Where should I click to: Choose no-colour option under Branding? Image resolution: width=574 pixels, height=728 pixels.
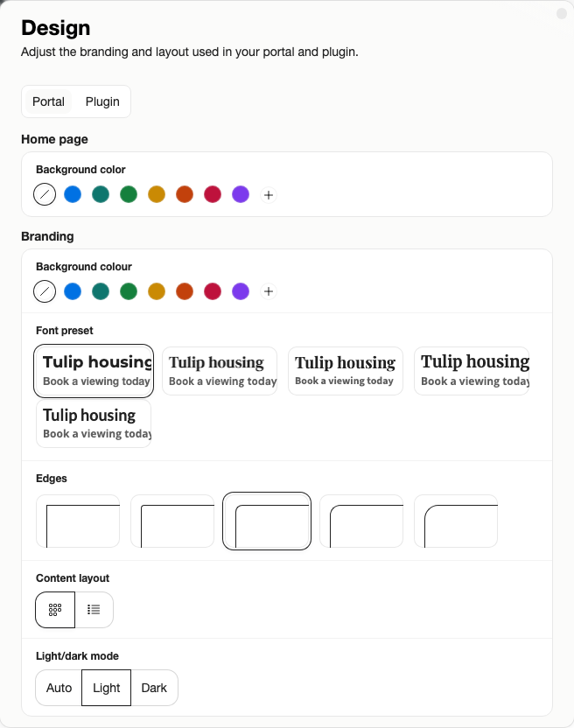point(45,291)
